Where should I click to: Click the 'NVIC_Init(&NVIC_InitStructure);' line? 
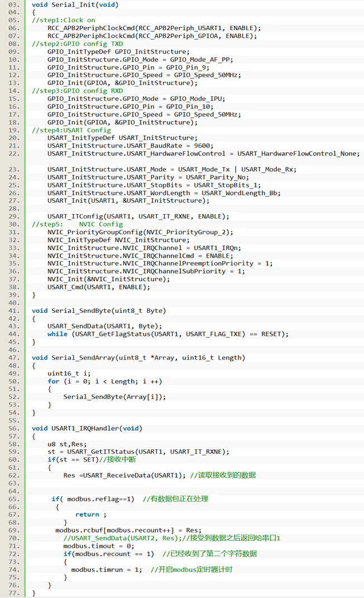click(108, 279)
